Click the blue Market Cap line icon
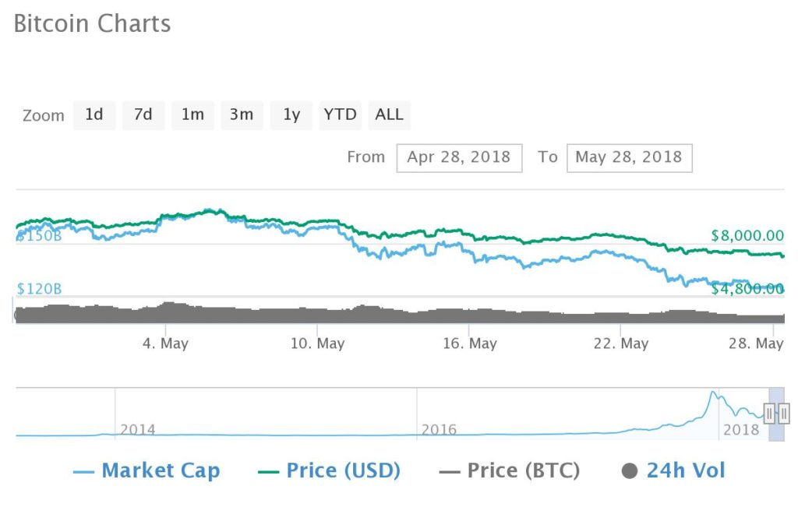The height and width of the screenshot is (532, 798). (83, 472)
